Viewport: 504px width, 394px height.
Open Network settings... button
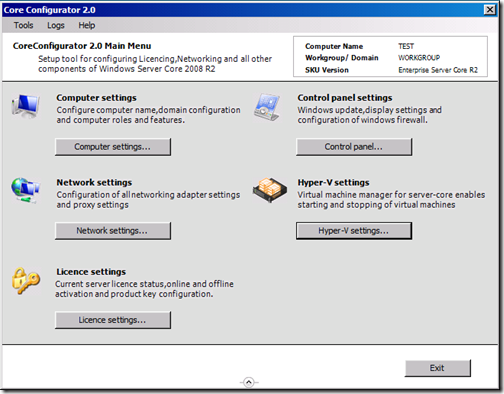113,231
